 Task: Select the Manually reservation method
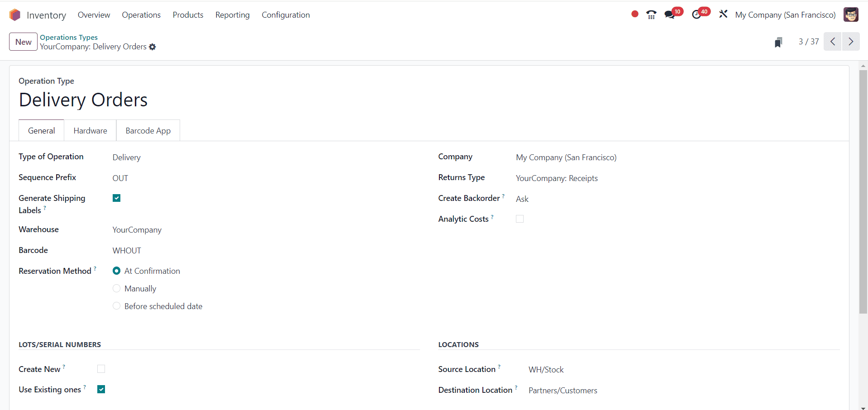[116, 288]
